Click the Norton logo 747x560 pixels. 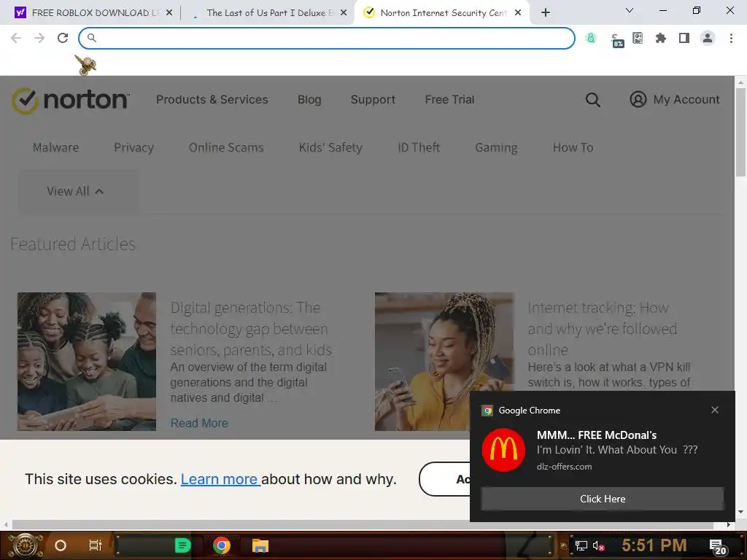pyautogui.click(x=71, y=100)
